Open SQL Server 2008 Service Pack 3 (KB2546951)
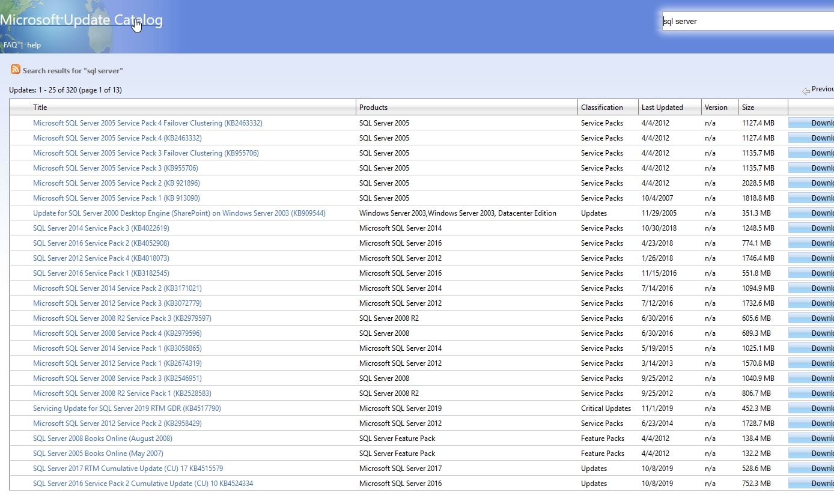 pyautogui.click(x=117, y=378)
